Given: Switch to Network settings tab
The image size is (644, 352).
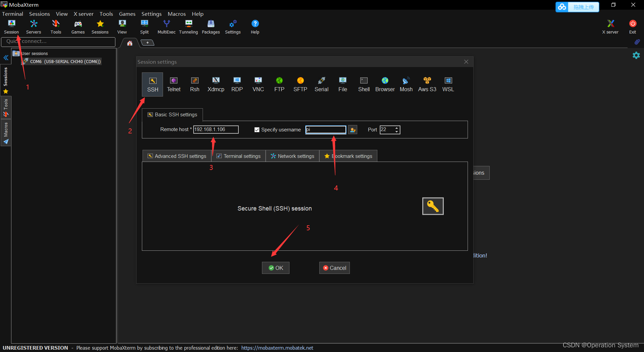Looking at the screenshot, I should 292,156.
